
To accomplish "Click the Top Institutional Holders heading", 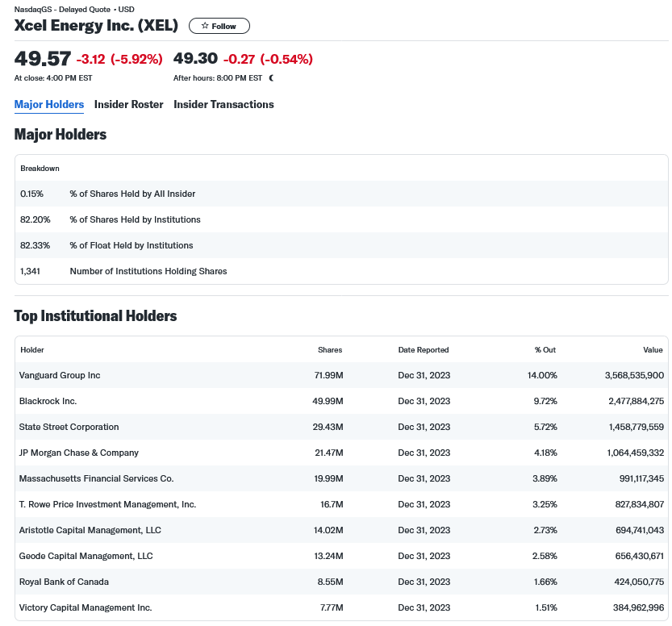I will click(95, 315).
